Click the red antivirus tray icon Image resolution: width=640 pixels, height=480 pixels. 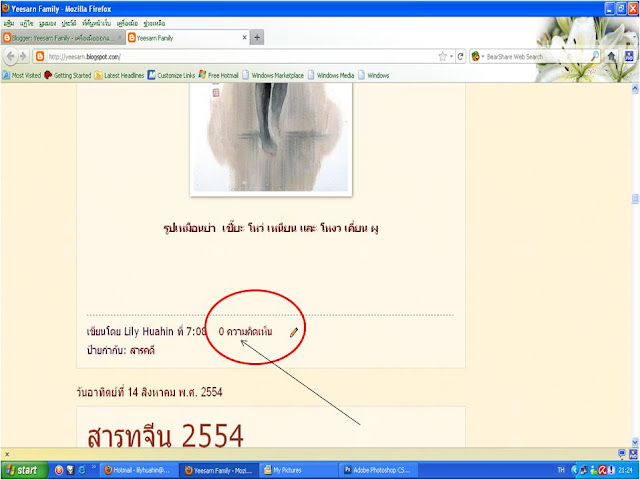(x=603, y=470)
